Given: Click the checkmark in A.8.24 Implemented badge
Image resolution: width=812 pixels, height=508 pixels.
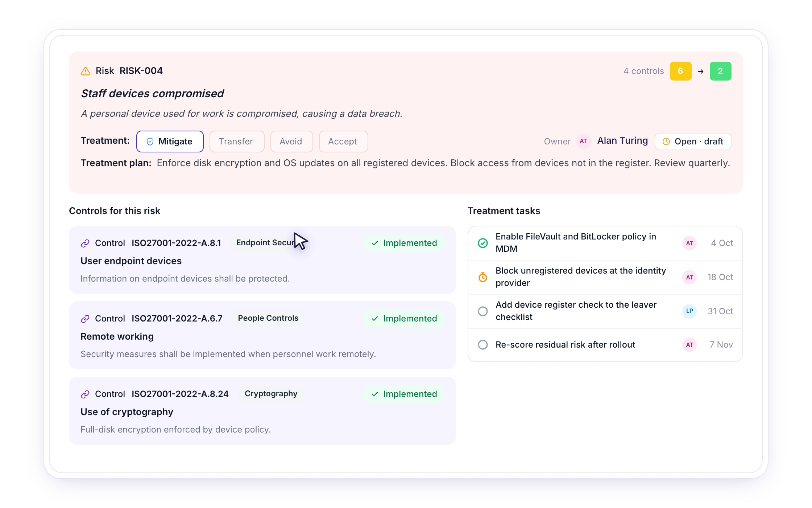Looking at the screenshot, I should 375,394.
